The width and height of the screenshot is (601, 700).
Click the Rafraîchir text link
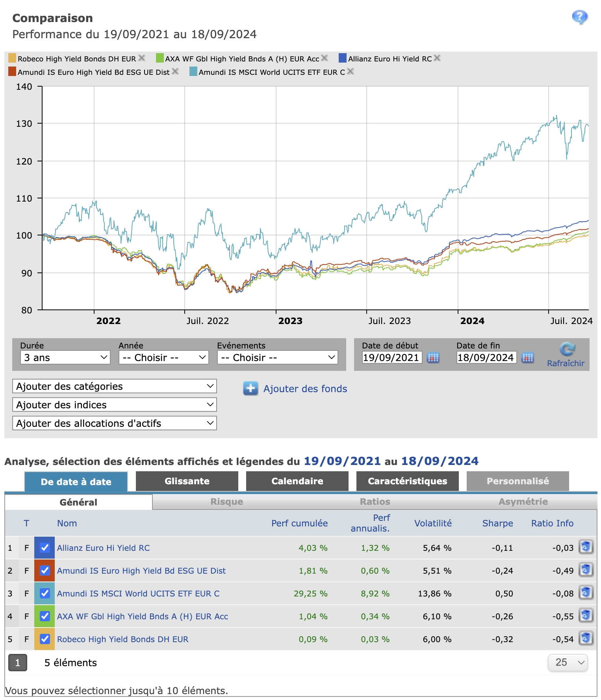pyautogui.click(x=566, y=363)
